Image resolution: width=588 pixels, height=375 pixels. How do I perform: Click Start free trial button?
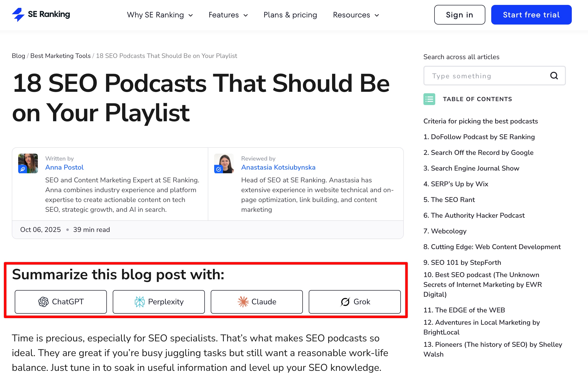point(531,15)
